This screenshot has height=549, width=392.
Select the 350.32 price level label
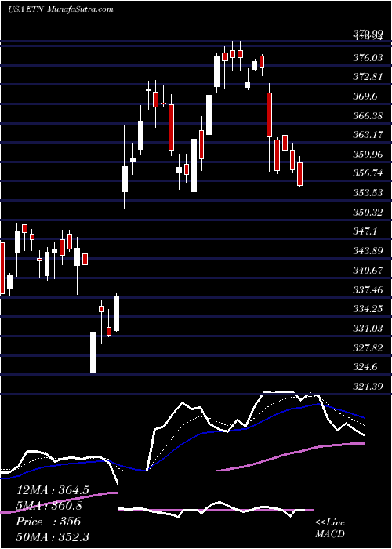[x=368, y=213]
